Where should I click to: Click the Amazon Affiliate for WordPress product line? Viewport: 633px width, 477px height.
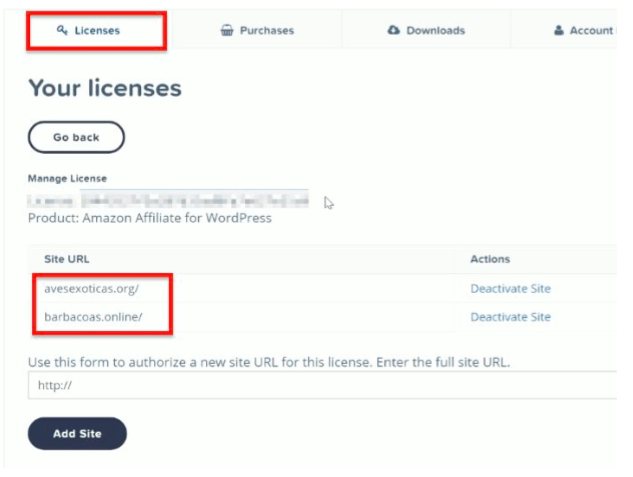click(150, 217)
